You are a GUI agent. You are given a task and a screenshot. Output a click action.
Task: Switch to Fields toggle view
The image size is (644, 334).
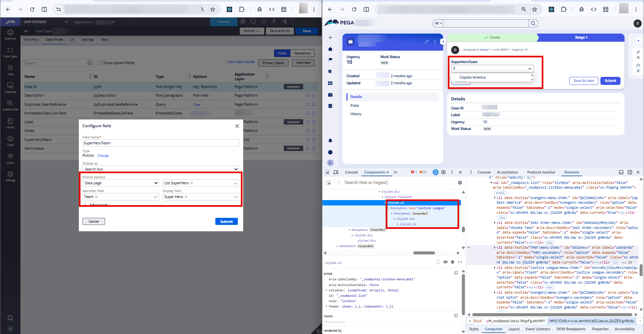click(x=282, y=53)
